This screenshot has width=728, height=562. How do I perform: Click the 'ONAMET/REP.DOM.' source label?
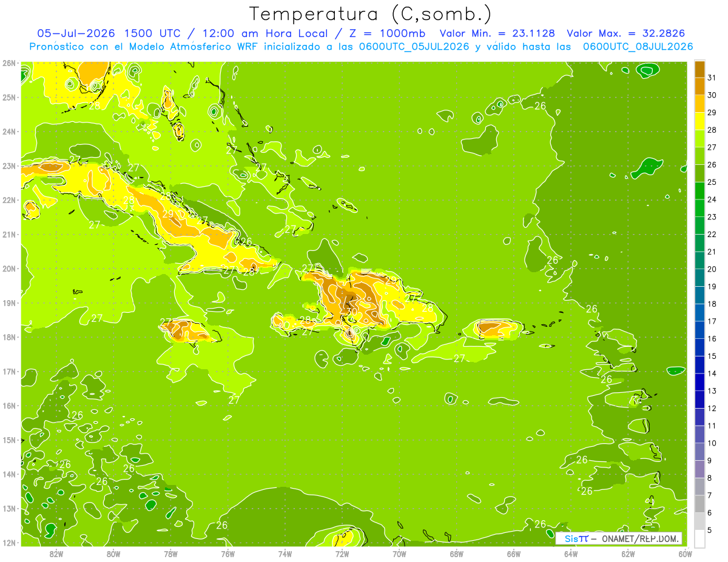[640, 538]
